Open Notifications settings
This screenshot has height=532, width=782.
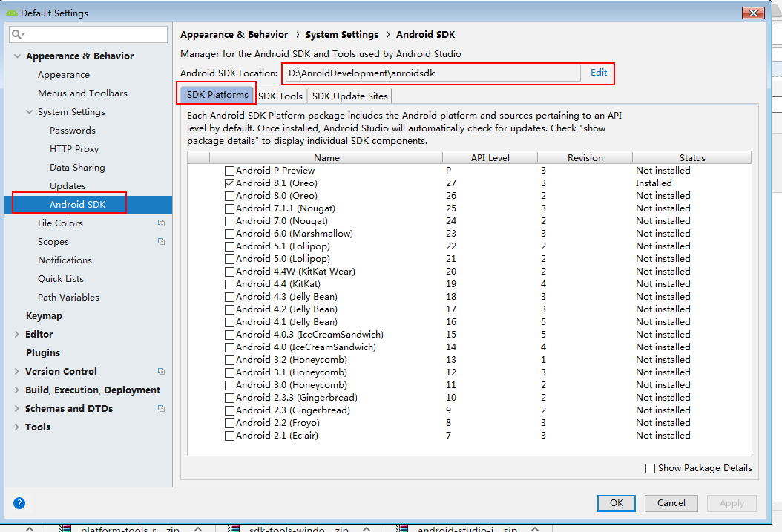[x=65, y=260]
